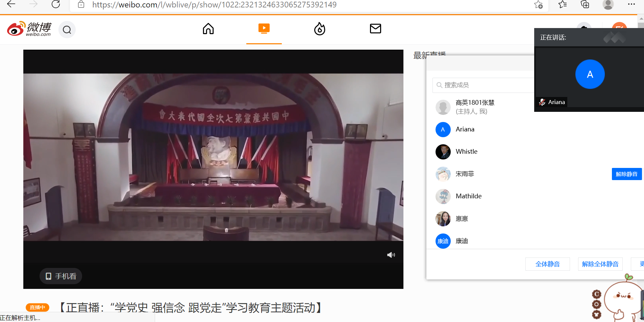Open browser collections icon
This screenshot has height=322, width=644.
pyautogui.click(x=585, y=4)
